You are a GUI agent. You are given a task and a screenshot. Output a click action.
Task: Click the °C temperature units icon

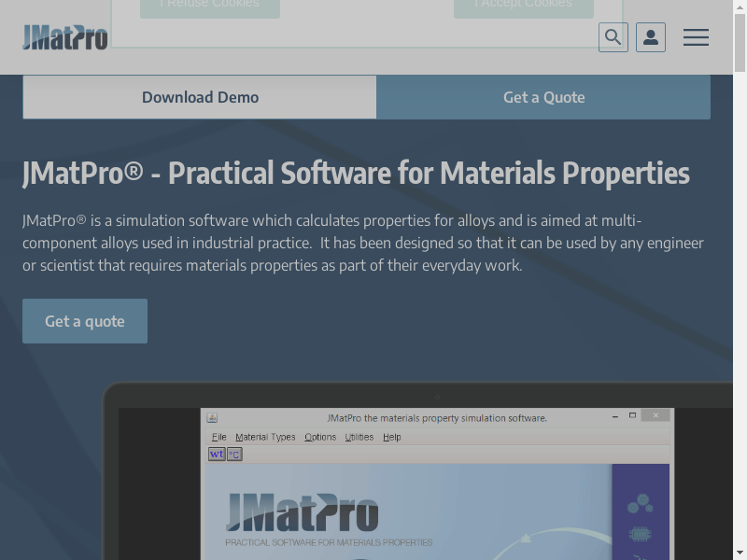[x=234, y=455]
